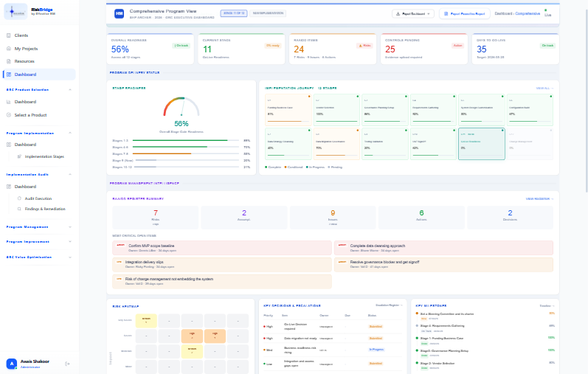
Task: Click the Issues count tile showing 9
Action: (x=333, y=218)
